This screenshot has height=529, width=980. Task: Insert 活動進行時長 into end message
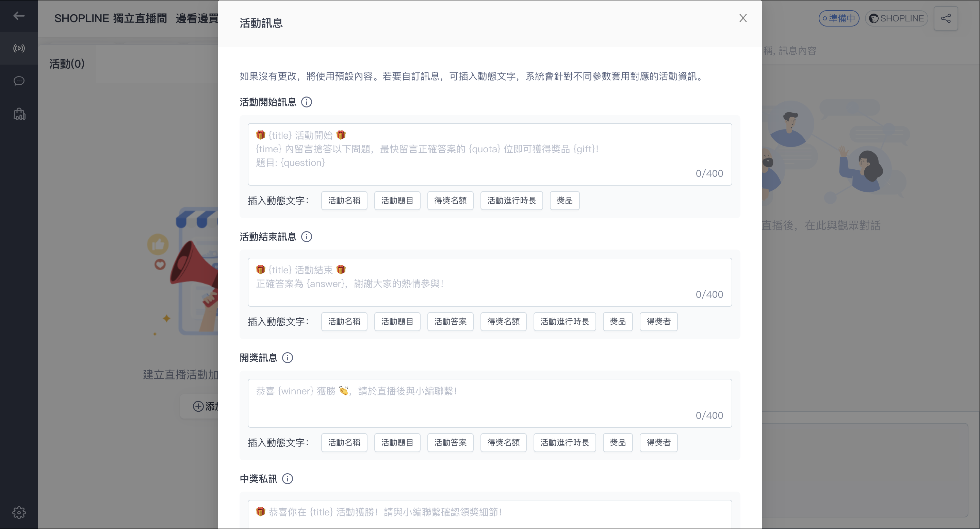pos(565,322)
